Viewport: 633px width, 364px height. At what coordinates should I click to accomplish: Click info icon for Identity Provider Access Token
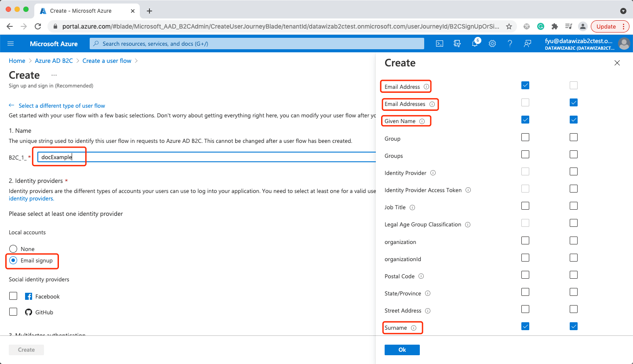(468, 190)
